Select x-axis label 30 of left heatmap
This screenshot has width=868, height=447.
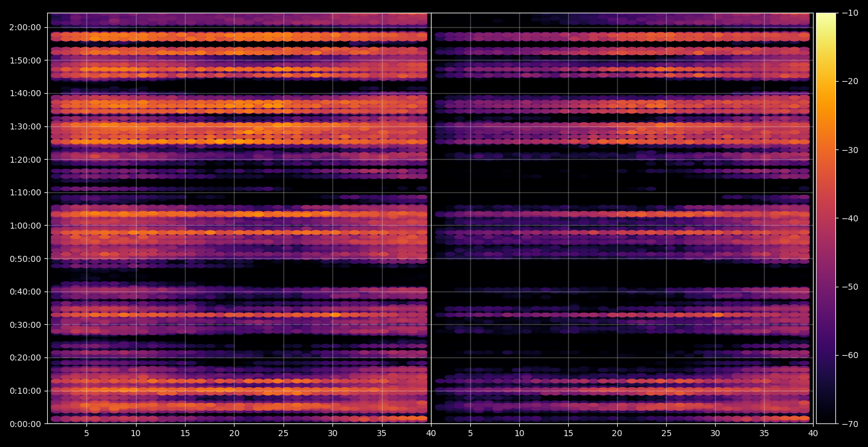(332, 433)
